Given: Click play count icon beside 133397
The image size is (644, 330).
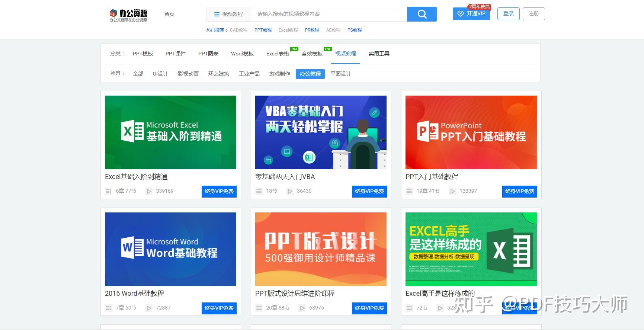Looking at the screenshot, I should [452, 191].
